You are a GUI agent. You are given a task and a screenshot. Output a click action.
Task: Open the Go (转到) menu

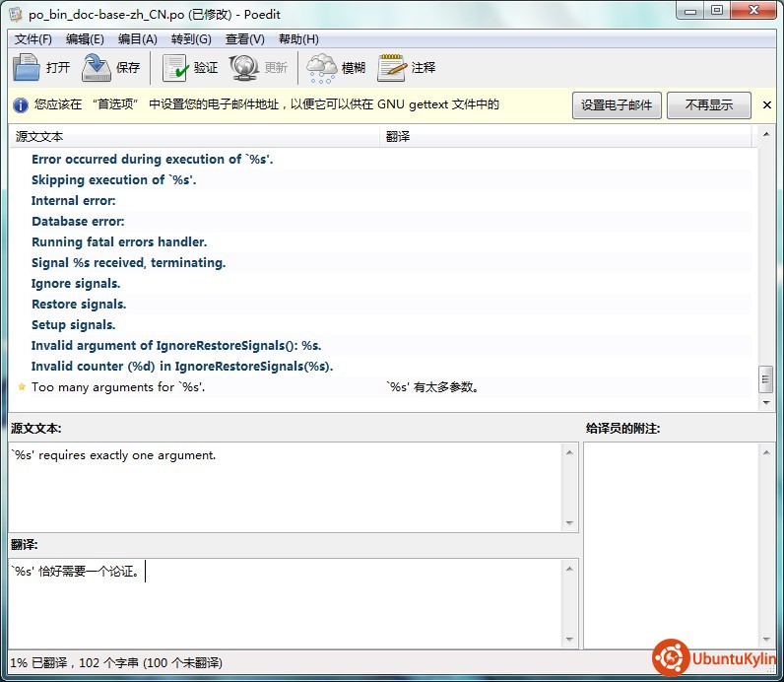click(x=191, y=39)
